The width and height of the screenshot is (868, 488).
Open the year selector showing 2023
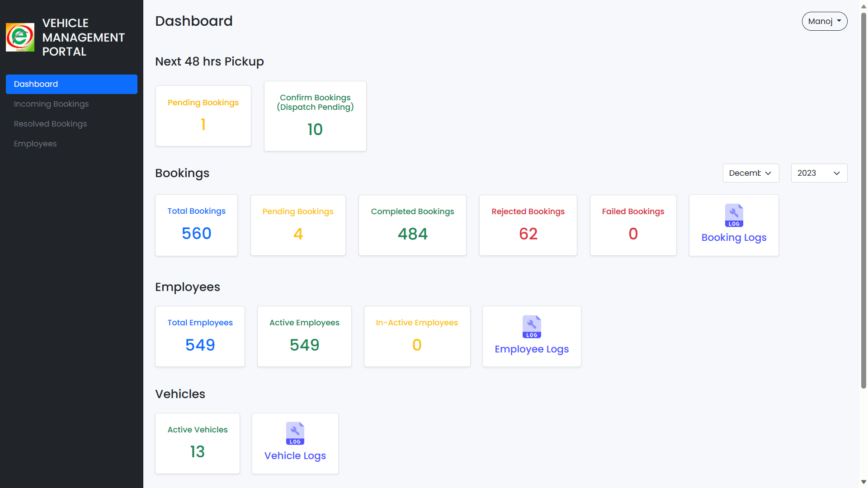tap(819, 173)
